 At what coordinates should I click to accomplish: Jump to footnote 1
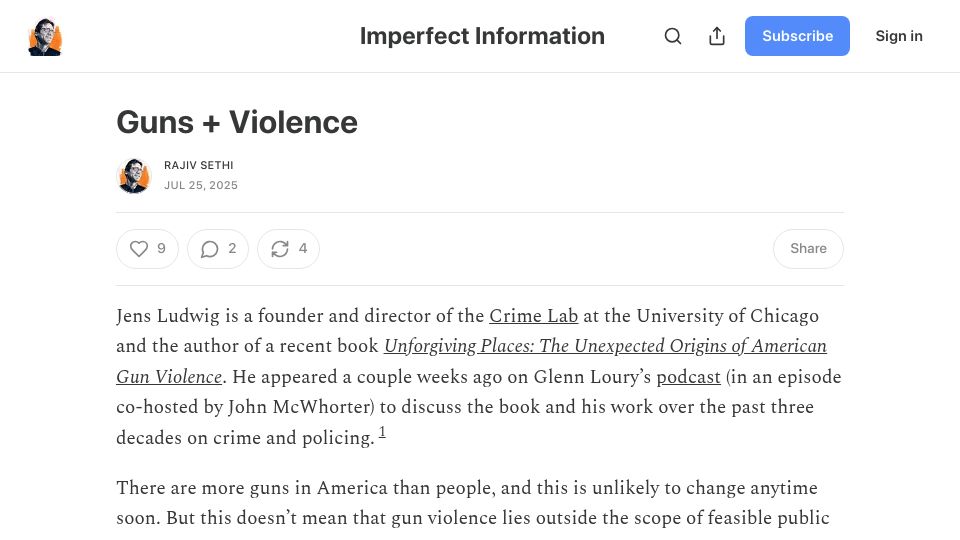point(382,432)
